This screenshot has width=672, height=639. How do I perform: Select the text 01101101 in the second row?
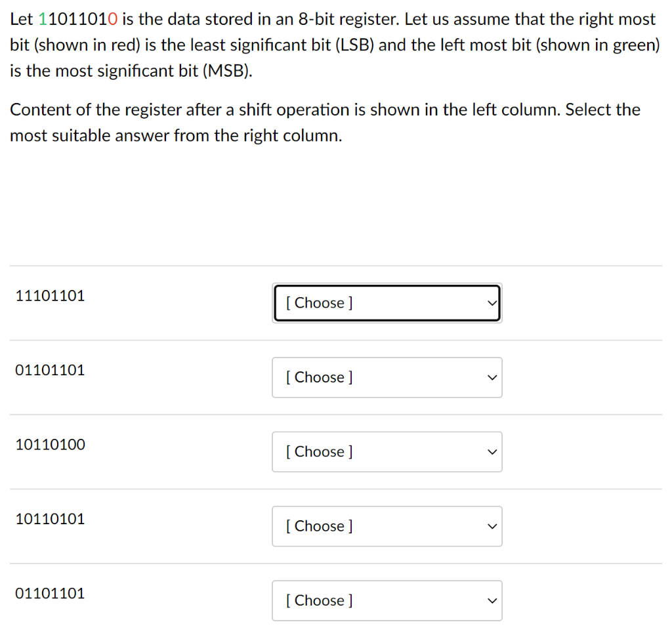[50, 370]
